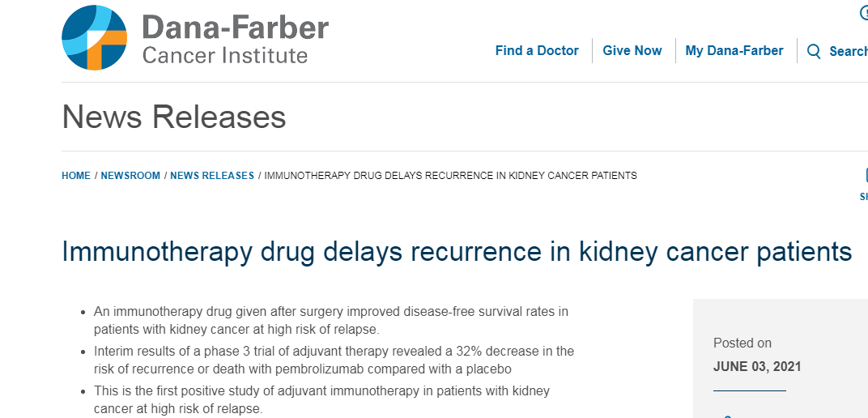Open the NEWS RELEASES breadcrumb link

(212, 176)
